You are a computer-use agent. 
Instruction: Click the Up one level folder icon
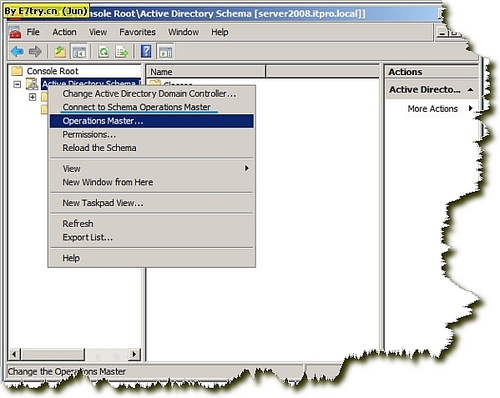click(60, 52)
